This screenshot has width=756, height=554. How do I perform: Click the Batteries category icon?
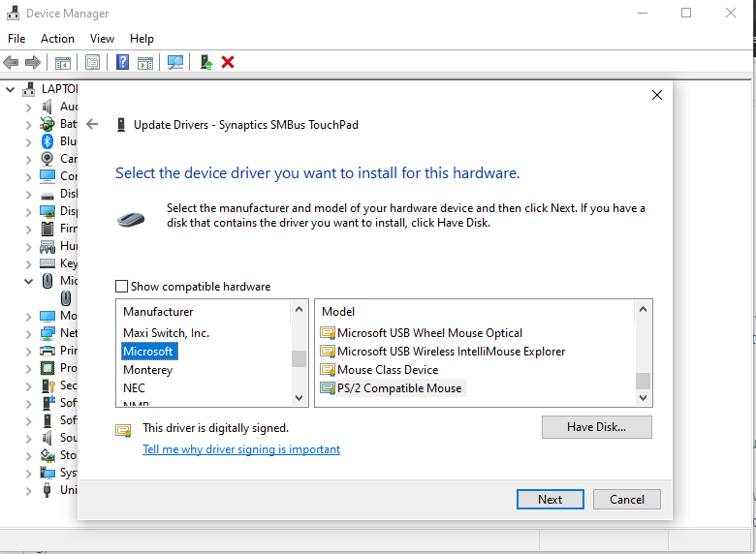click(47, 124)
